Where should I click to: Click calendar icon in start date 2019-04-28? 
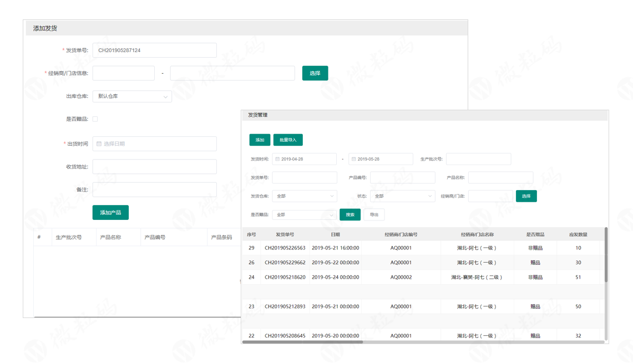pos(277,159)
